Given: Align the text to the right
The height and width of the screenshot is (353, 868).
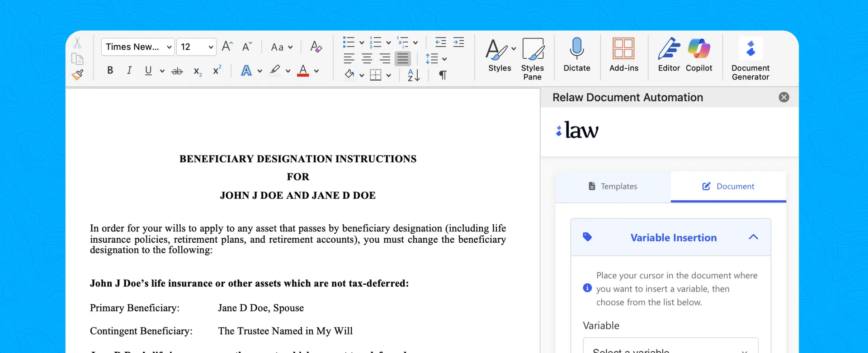Looking at the screenshot, I should point(385,59).
